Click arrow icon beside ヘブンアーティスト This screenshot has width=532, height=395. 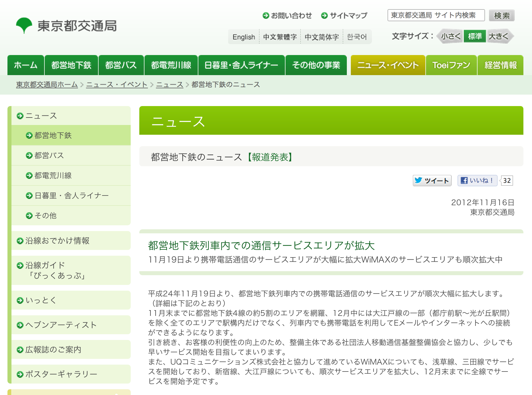pyautogui.click(x=20, y=325)
